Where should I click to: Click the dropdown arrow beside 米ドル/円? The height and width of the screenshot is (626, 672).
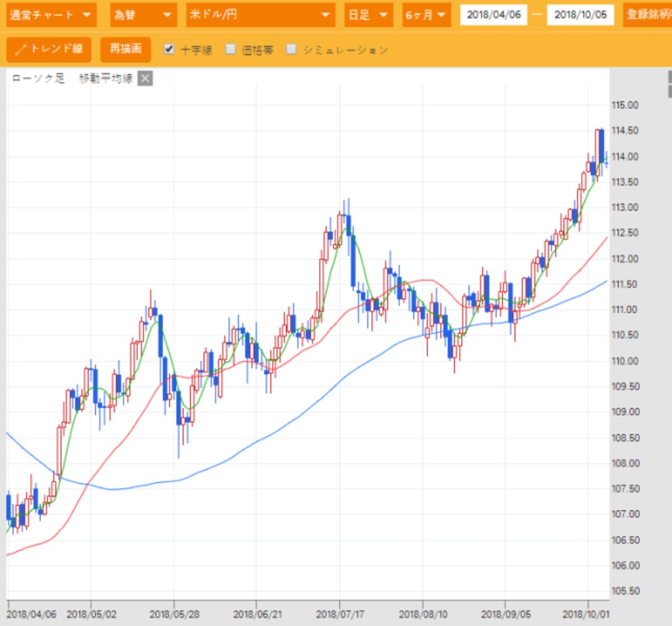[x=326, y=15]
